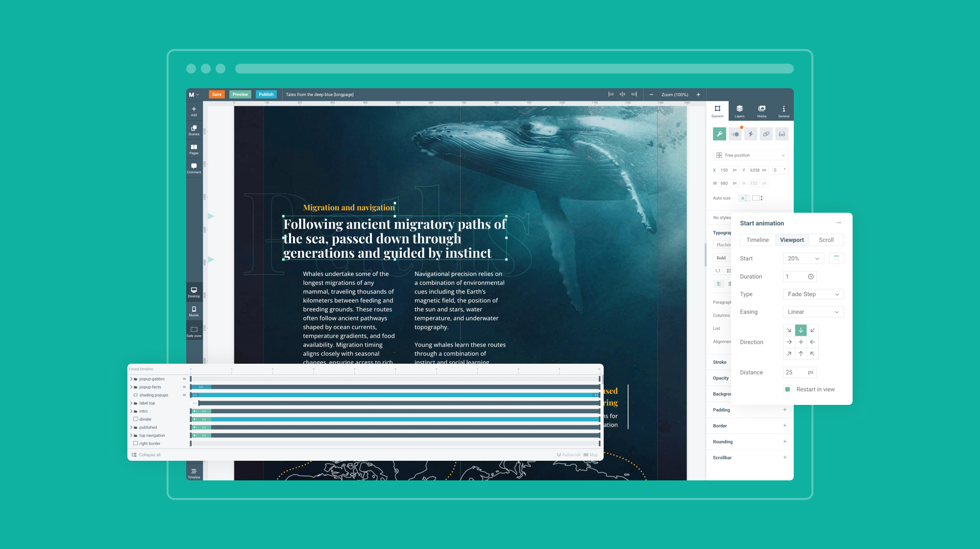The image size is (980, 549).
Task: Click the Comment icon in sidebar
Action: click(x=194, y=168)
